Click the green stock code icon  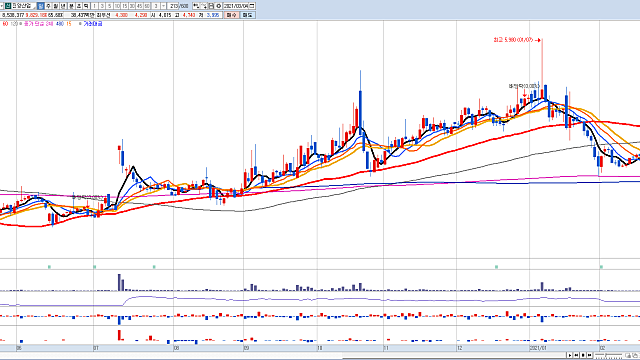tap(7, 6)
